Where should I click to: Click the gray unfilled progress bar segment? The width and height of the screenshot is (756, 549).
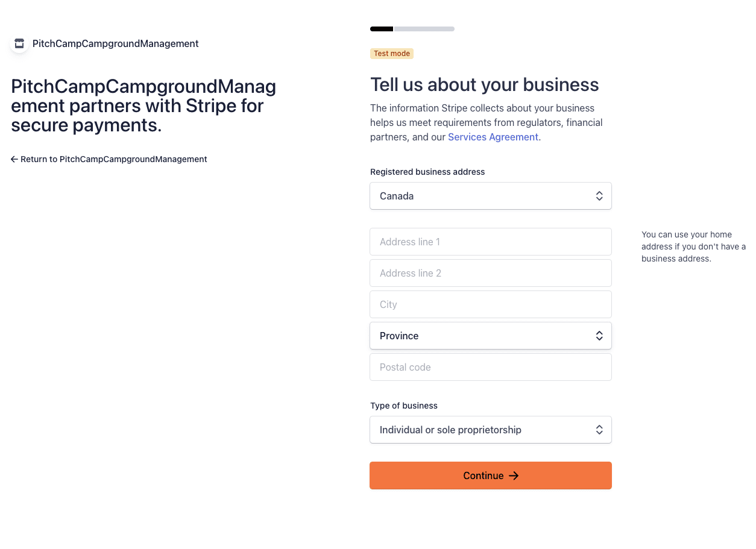coord(424,29)
